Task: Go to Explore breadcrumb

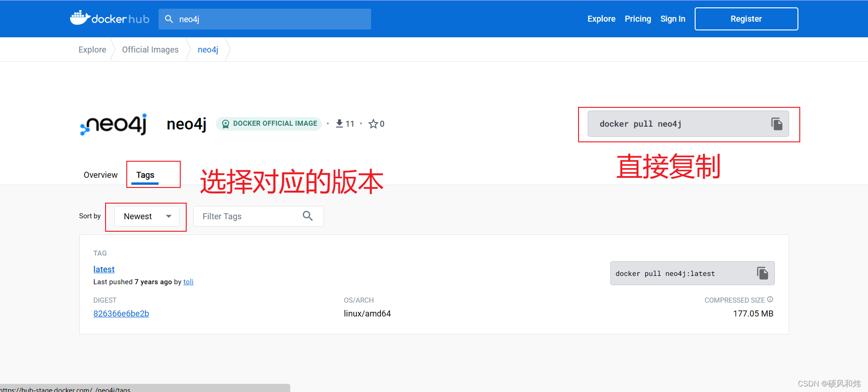Action: coord(92,50)
